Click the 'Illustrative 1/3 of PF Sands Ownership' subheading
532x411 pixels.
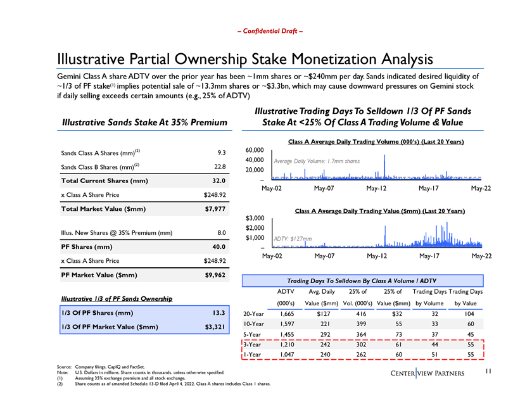point(117,299)
